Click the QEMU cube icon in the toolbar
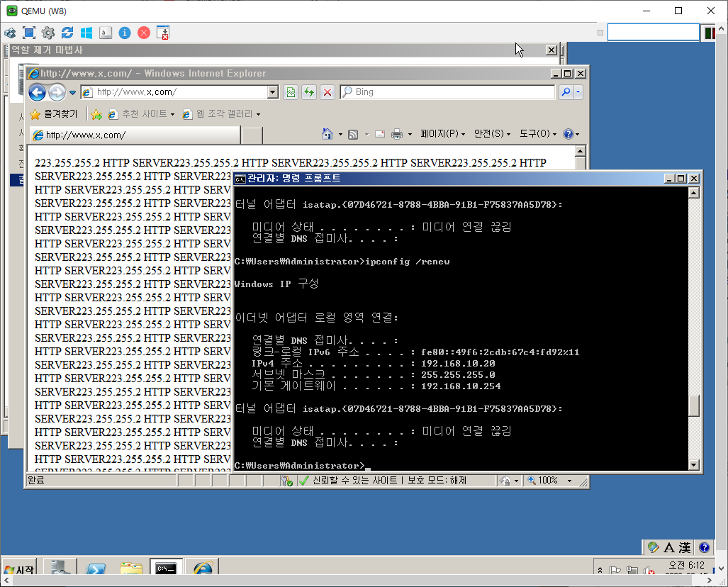 [10, 33]
